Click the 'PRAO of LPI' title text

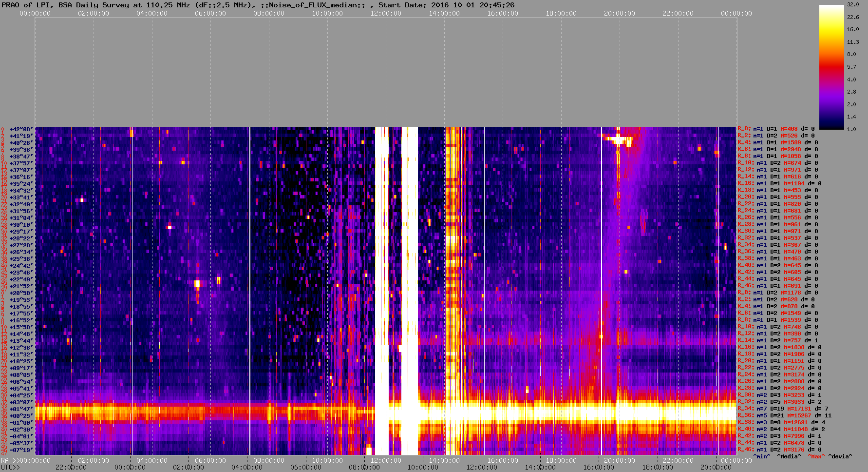pyautogui.click(x=23, y=5)
